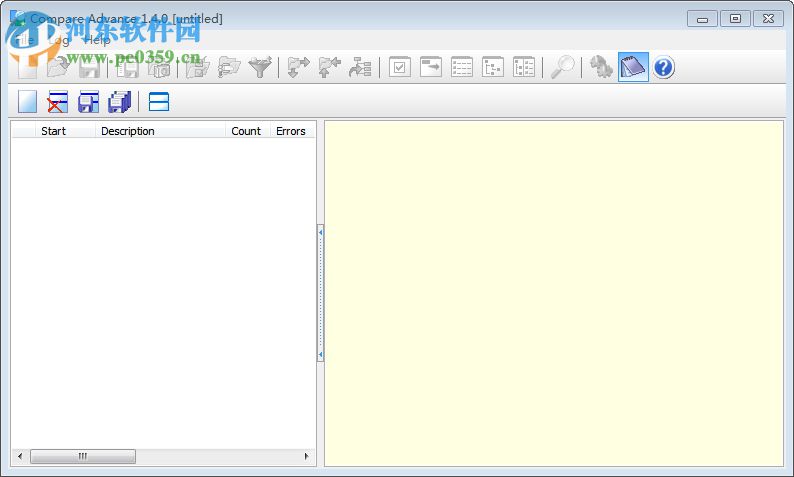Click the blue two-pane layout icon
Viewport: 794px width, 477px height.
pyautogui.click(x=158, y=102)
